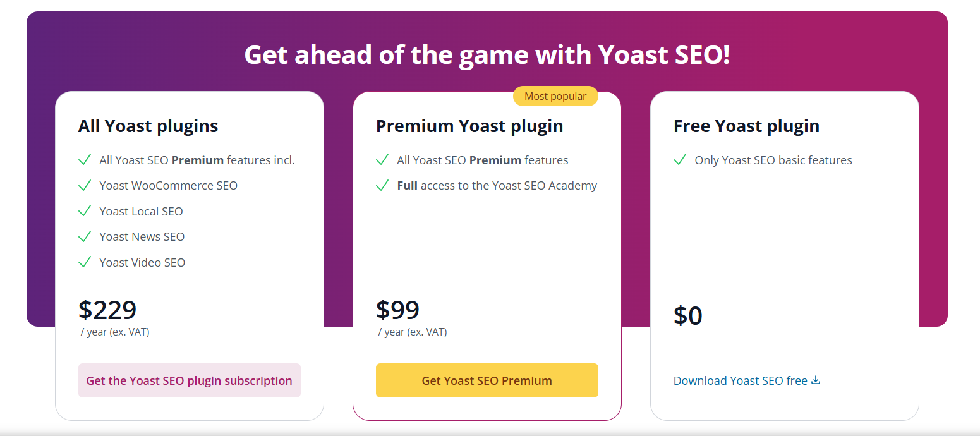This screenshot has width=980, height=436.
Task: Click the Most popular badge
Action: pyautogui.click(x=555, y=96)
